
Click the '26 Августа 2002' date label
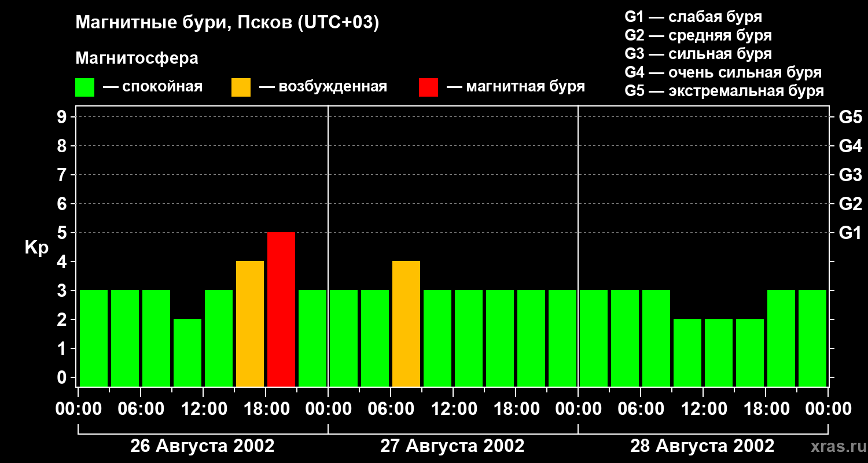(x=203, y=446)
